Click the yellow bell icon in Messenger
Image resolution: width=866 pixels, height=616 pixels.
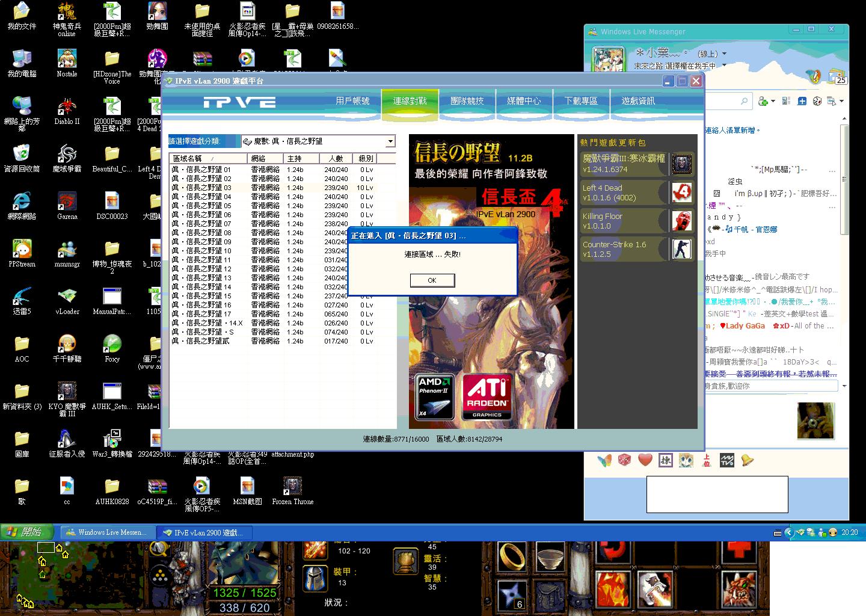[747, 460]
